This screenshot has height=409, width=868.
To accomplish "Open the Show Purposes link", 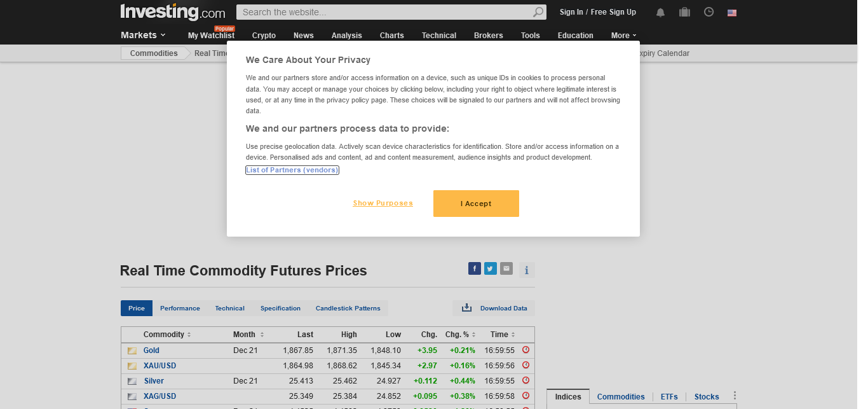I will [x=383, y=204].
